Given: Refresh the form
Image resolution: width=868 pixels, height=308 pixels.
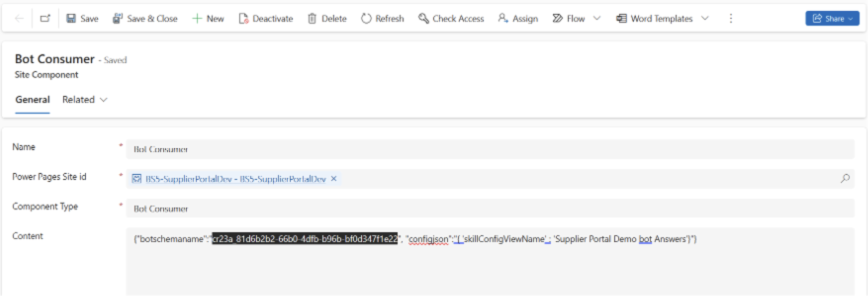Looking at the screenshot, I should point(382,18).
